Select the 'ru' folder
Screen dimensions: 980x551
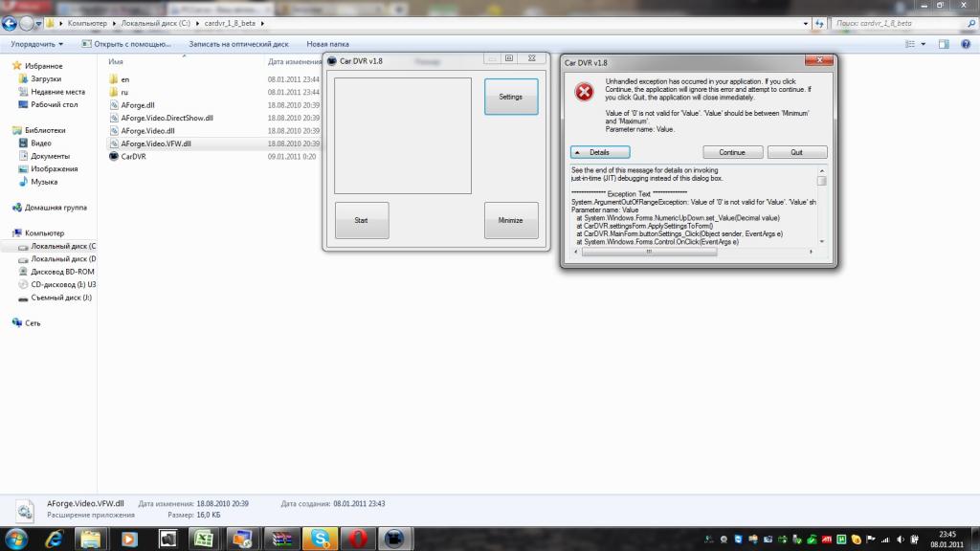click(124, 92)
